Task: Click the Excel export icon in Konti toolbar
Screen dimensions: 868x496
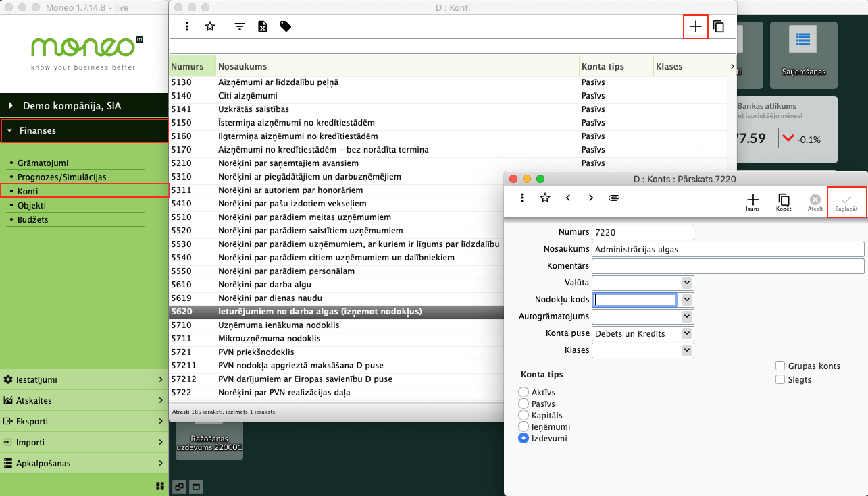Action: point(263,26)
